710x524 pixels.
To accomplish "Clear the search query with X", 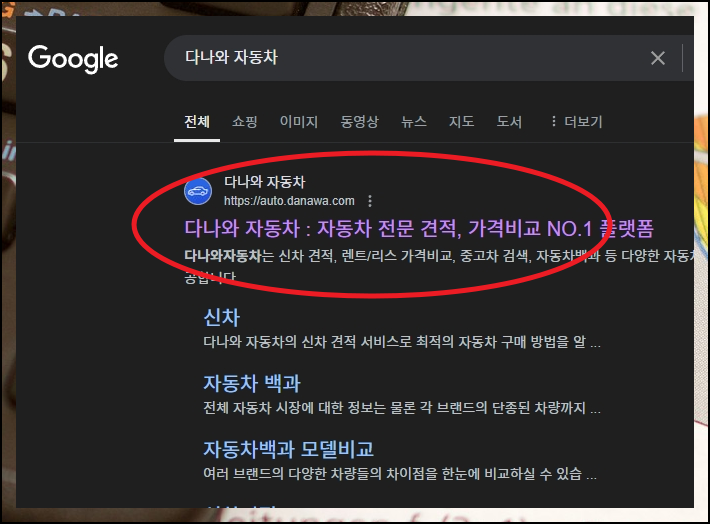I will click(657, 58).
